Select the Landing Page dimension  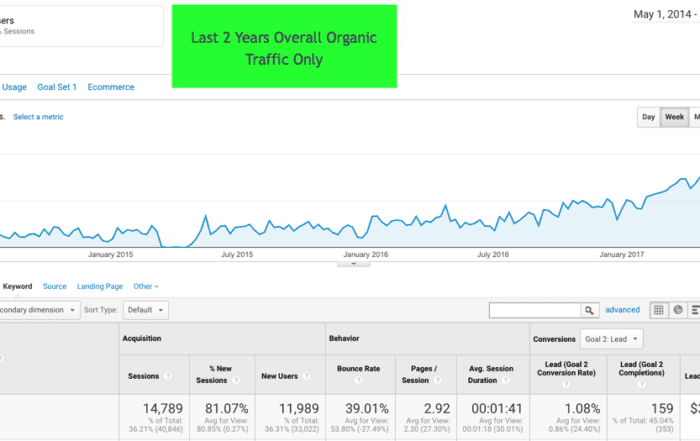pos(100,286)
